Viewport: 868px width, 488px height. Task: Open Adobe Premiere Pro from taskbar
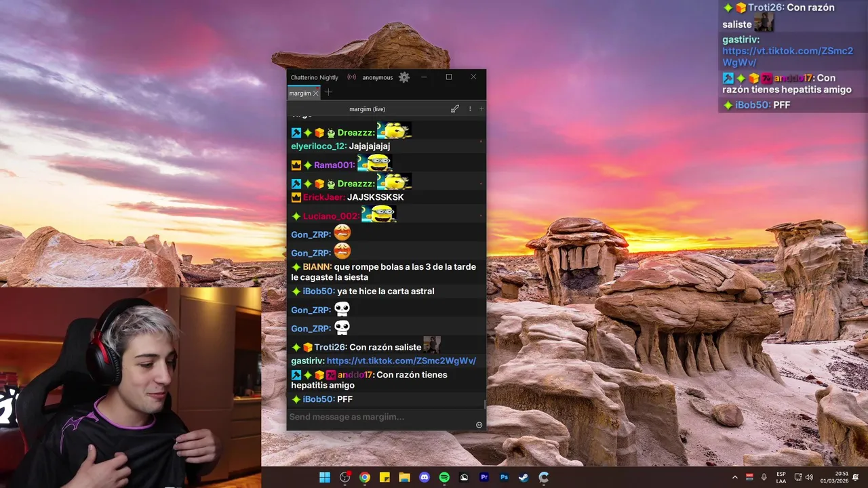[484, 477]
